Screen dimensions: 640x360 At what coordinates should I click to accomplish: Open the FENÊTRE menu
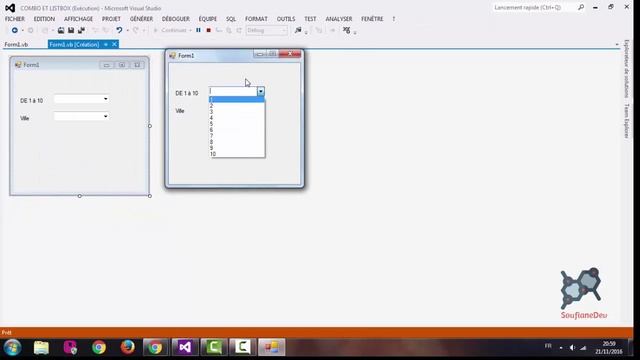pos(372,19)
